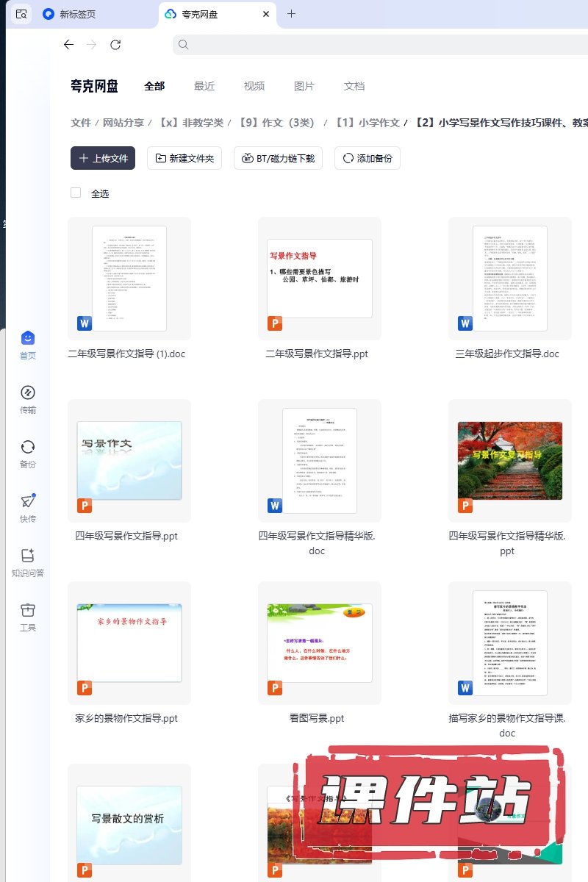Open the 工具 tools sidebar icon

(27, 611)
